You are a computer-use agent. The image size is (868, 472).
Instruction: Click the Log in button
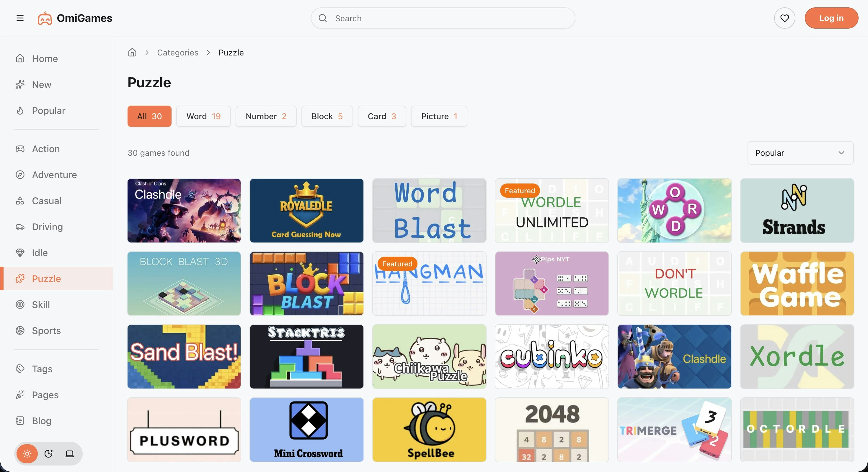point(831,18)
